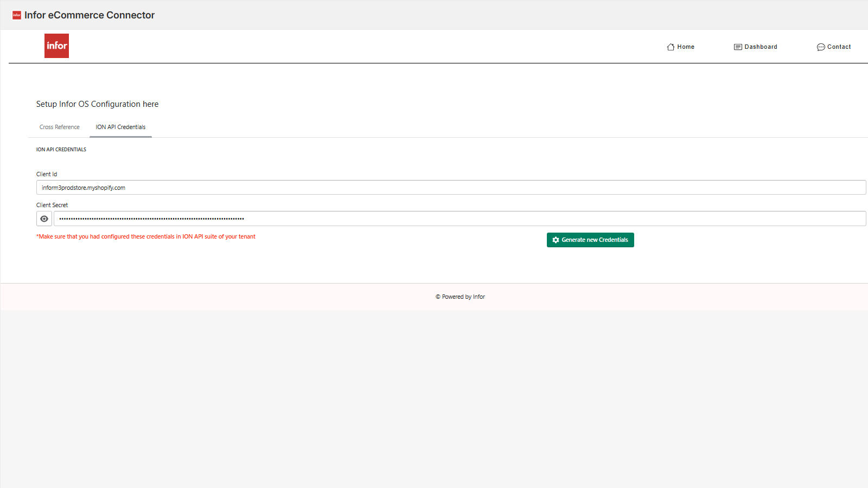Open the Dashboard link
The width and height of the screenshot is (868, 488).
[755, 47]
